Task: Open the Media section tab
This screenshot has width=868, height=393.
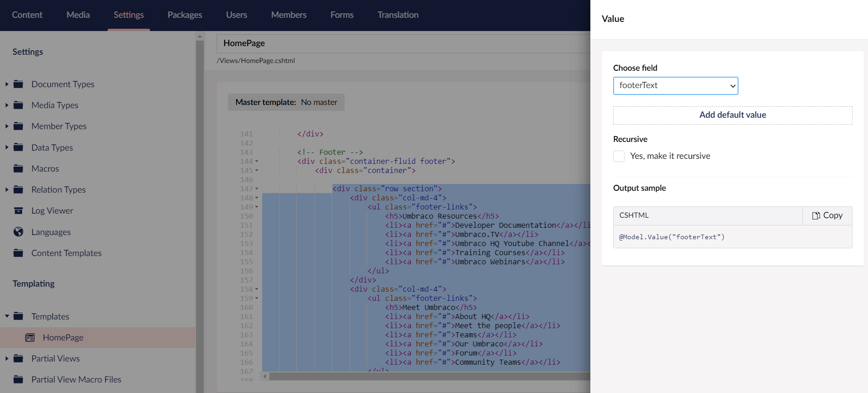Action: (78, 15)
